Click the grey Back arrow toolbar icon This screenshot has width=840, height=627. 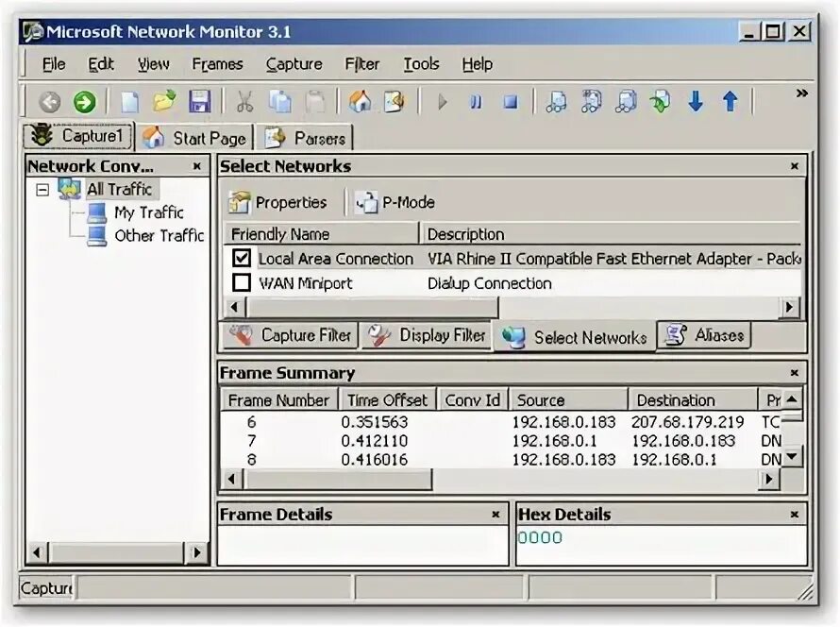tap(50, 102)
